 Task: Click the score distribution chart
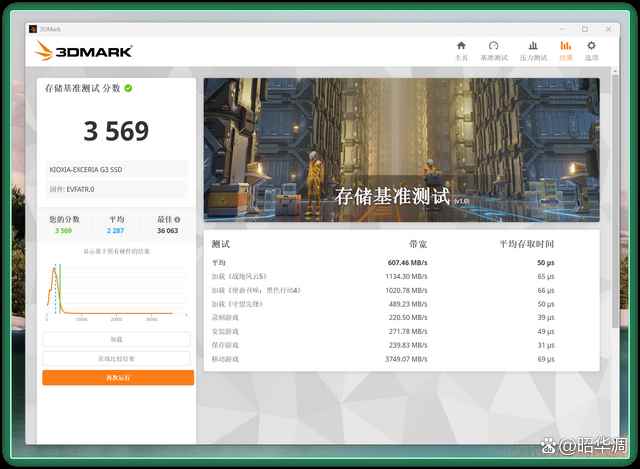pyautogui.click(x=117, y=292)
